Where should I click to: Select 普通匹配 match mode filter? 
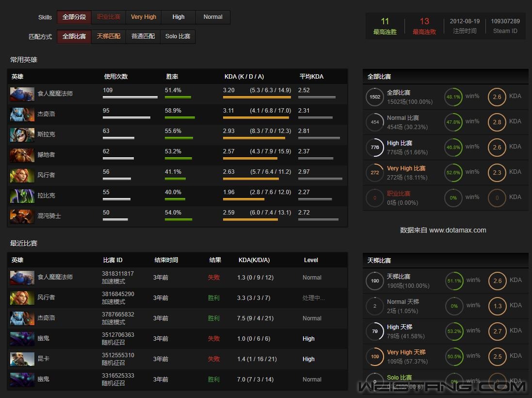pyautogui.click(x=143, y=36)
